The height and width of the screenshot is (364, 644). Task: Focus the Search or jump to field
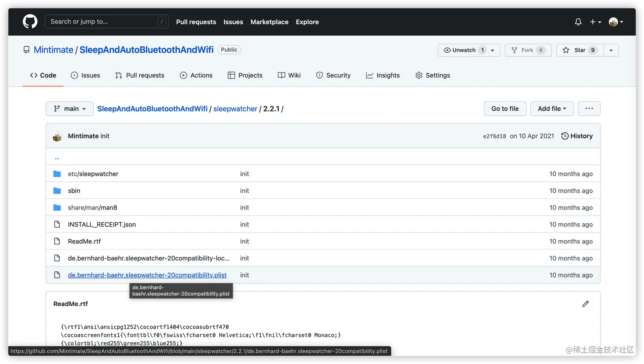106,22
